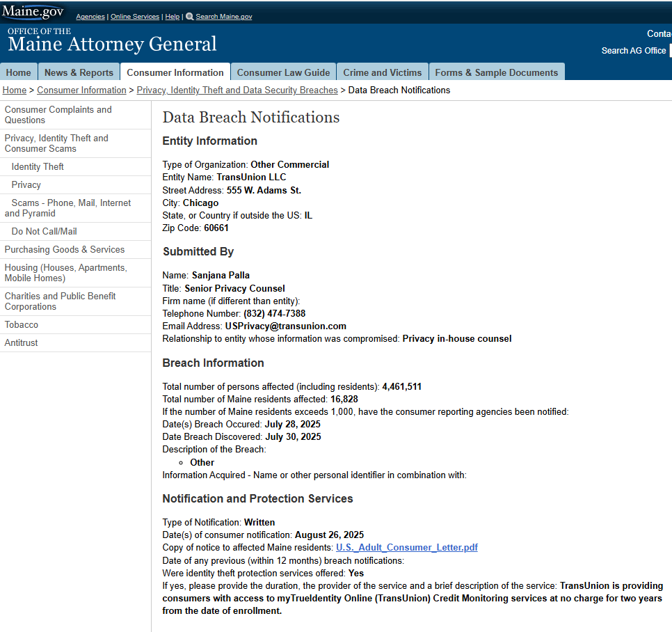
Task: Select Identity Theft in the sidebar
Action: pos(75,167)
